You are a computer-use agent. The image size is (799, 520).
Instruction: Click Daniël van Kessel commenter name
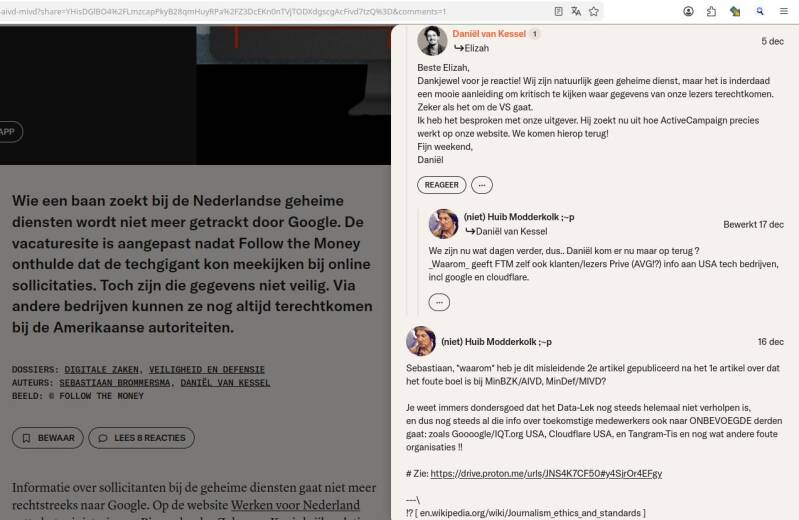tap(489, 34)
